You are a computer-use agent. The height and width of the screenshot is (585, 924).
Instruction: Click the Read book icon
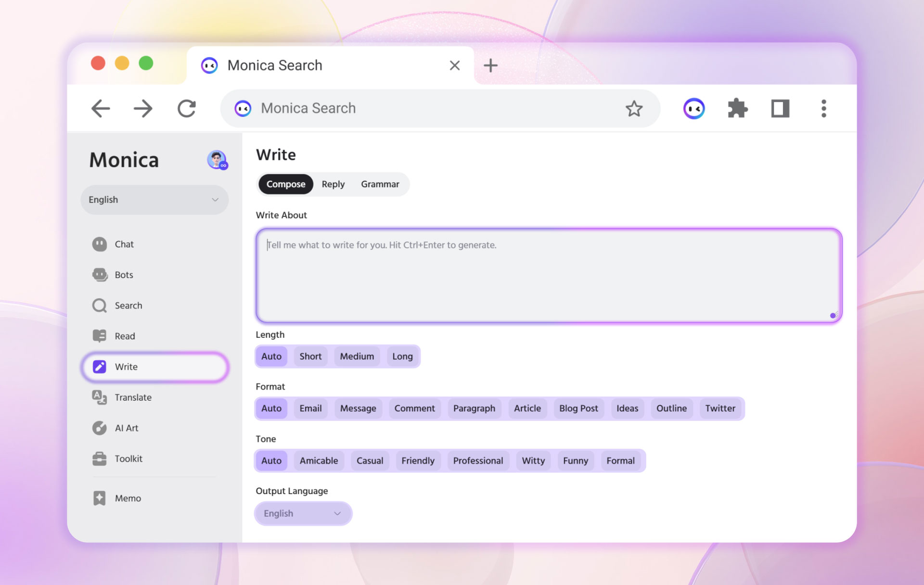click(100, 336)
